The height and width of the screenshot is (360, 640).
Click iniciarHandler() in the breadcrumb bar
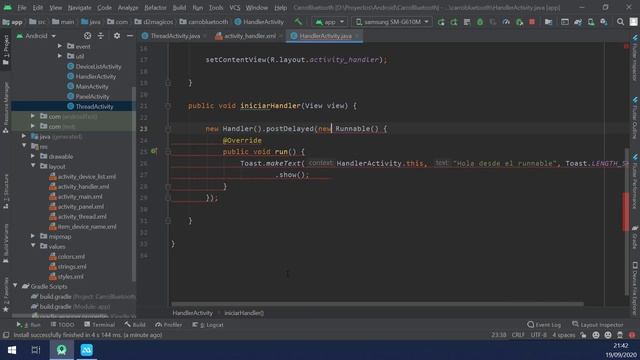tap(244, 313)
